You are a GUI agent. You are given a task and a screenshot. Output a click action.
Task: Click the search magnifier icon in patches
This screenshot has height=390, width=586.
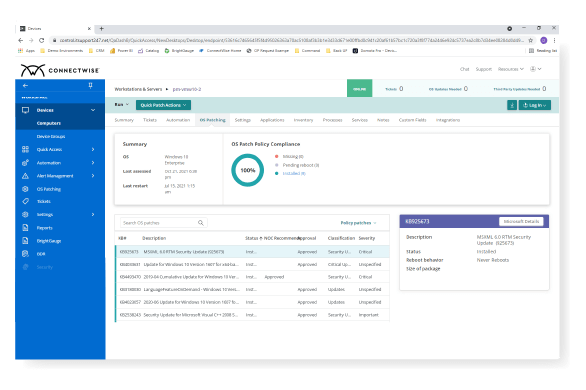(201, 223)
